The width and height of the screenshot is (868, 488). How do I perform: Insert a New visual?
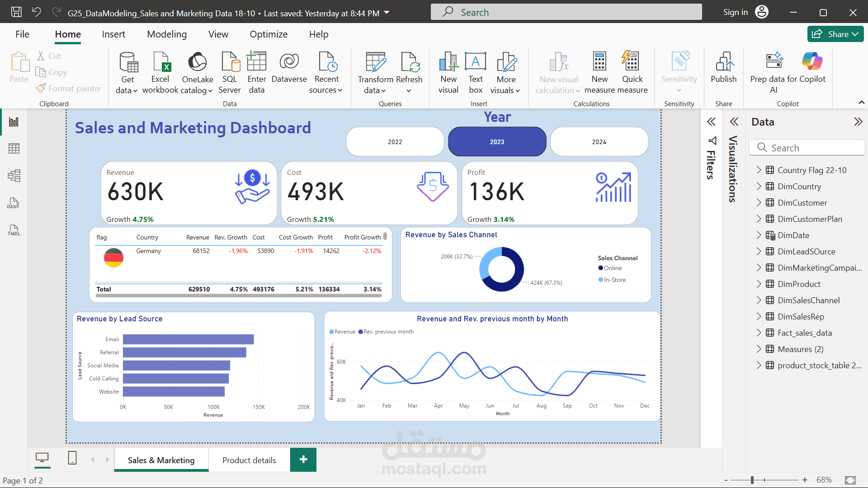pos(448,73)
